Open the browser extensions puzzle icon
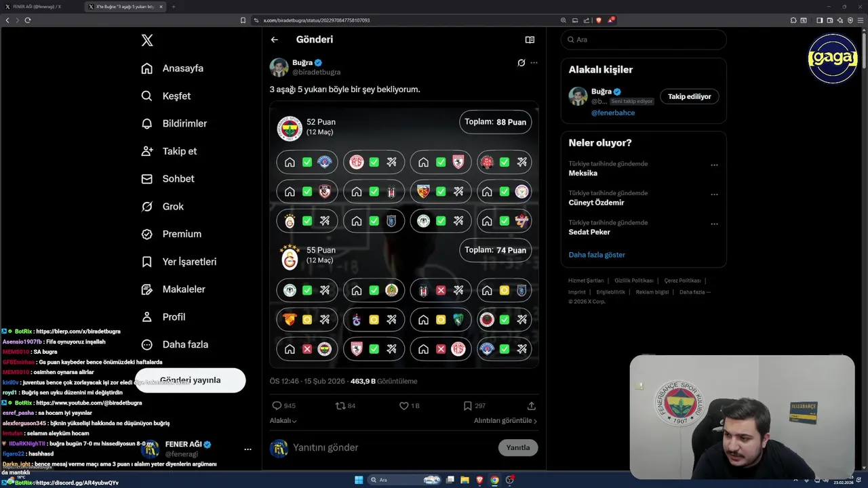 tap(793, 20)
